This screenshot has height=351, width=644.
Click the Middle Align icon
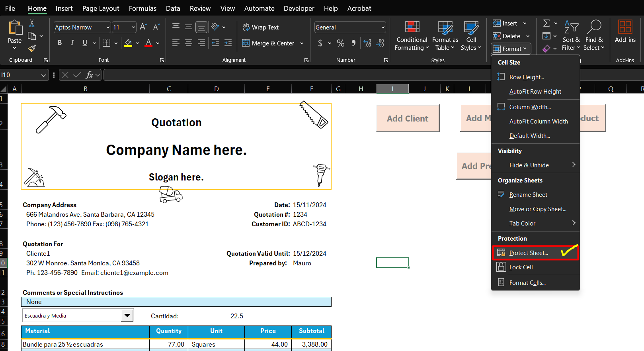(x=189, y=27)
